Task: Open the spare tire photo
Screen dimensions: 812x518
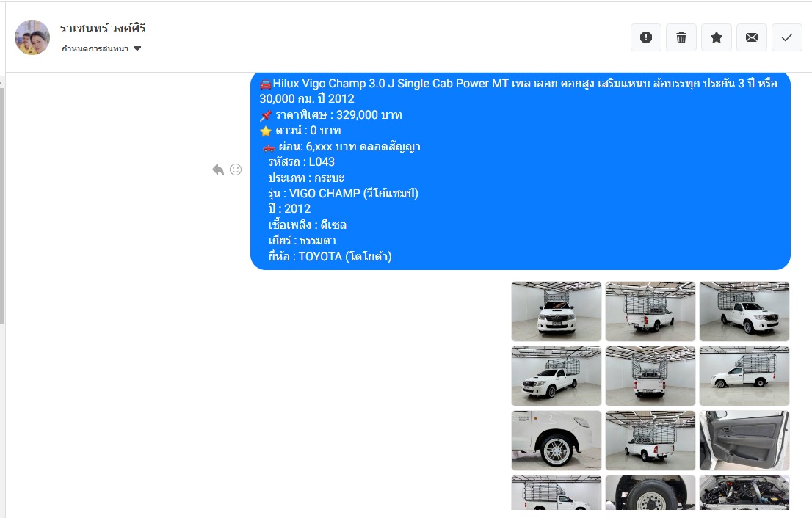Action: 650,492
